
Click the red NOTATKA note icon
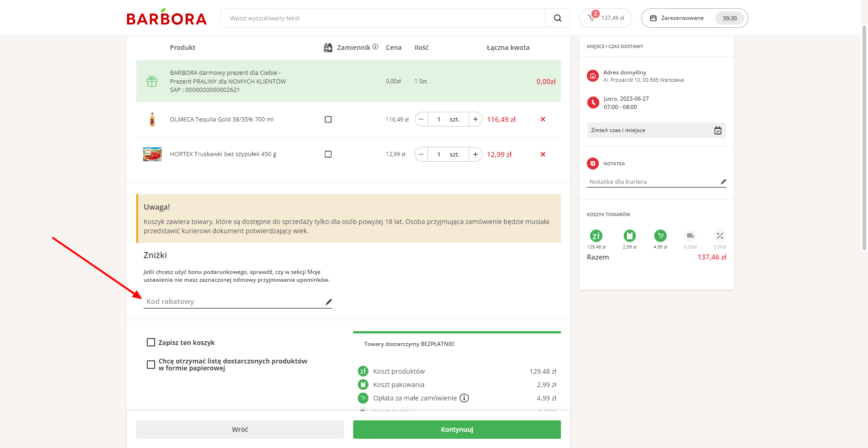coord(593,163)
